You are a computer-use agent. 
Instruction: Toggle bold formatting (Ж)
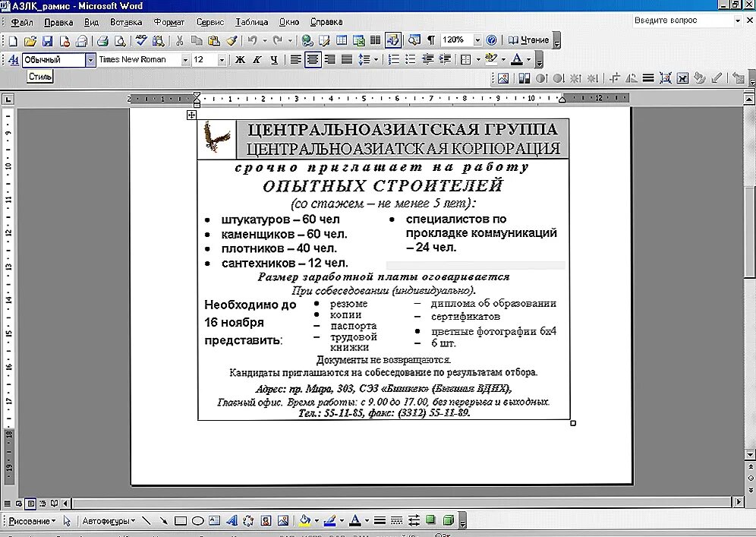[x=240, y=60]
